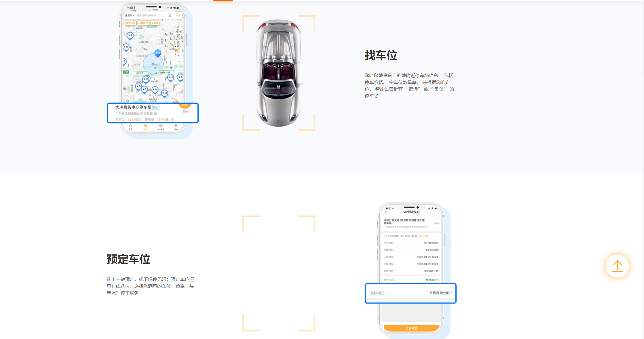
Task: Click the 找车位 heading
Action: point(381,55)
